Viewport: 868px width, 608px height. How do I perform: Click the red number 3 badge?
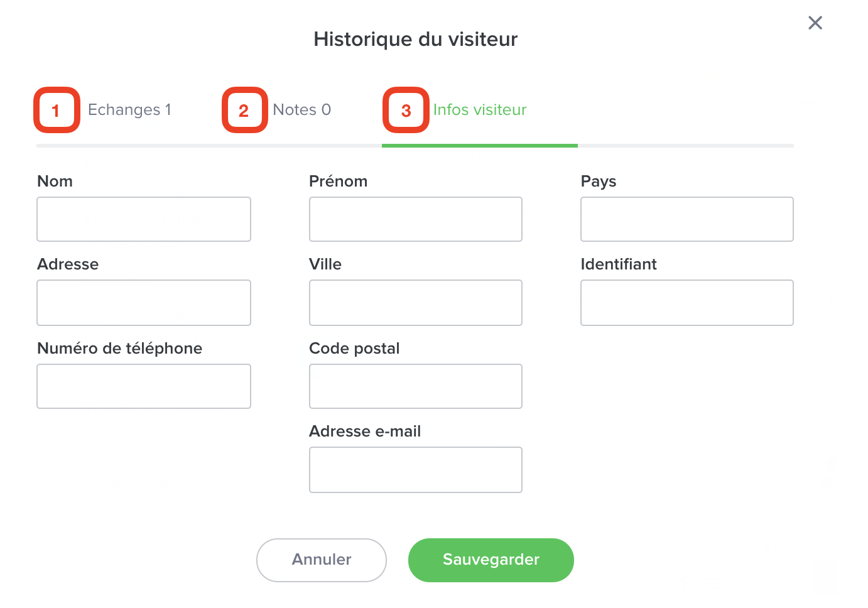click(x=406, y=111)
